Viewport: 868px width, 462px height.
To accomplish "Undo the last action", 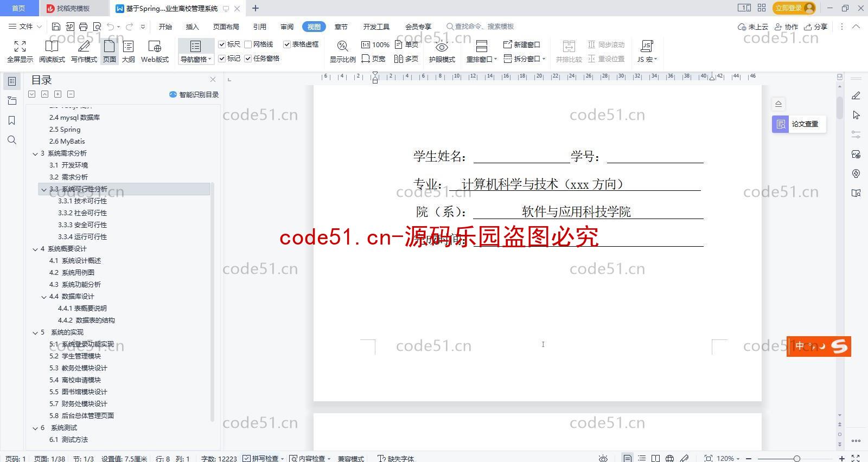I will (111, 27).
